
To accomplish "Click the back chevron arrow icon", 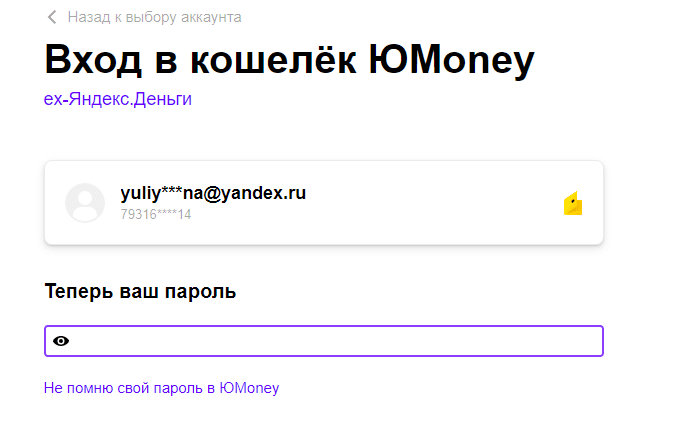I will coord(52,17).
